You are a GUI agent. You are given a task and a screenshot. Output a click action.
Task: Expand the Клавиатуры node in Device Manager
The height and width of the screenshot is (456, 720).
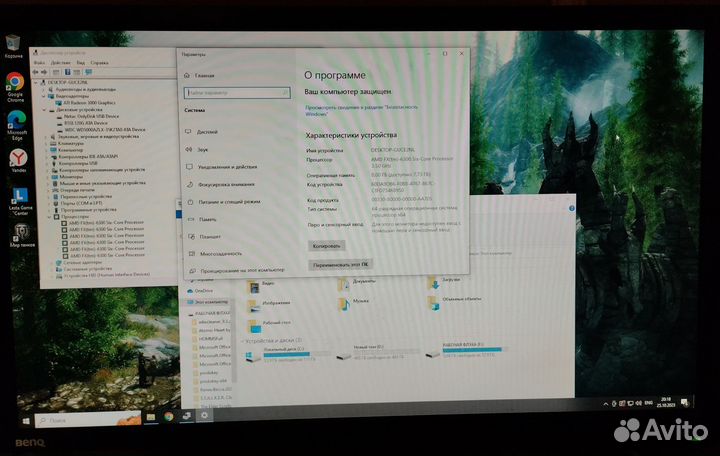coord(46,143)
